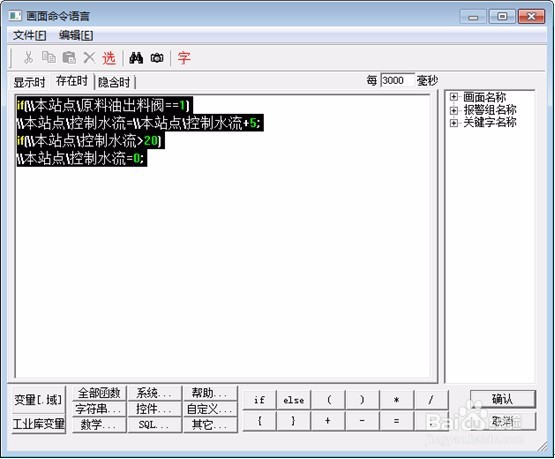
Task: Click the red 选 select-all icon
Action: 109,58
